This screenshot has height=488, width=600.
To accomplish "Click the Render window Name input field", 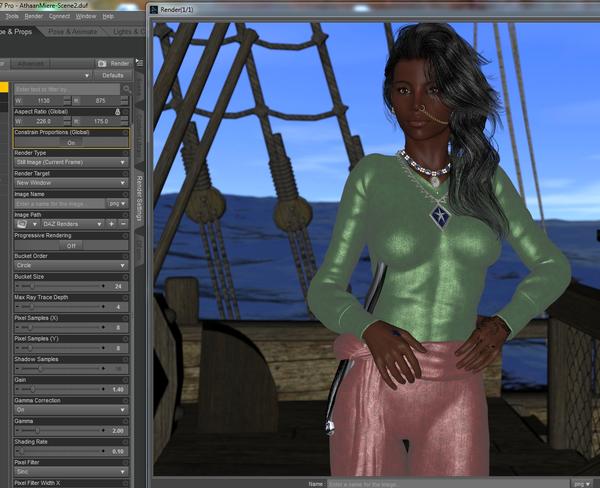I will 448,484.
